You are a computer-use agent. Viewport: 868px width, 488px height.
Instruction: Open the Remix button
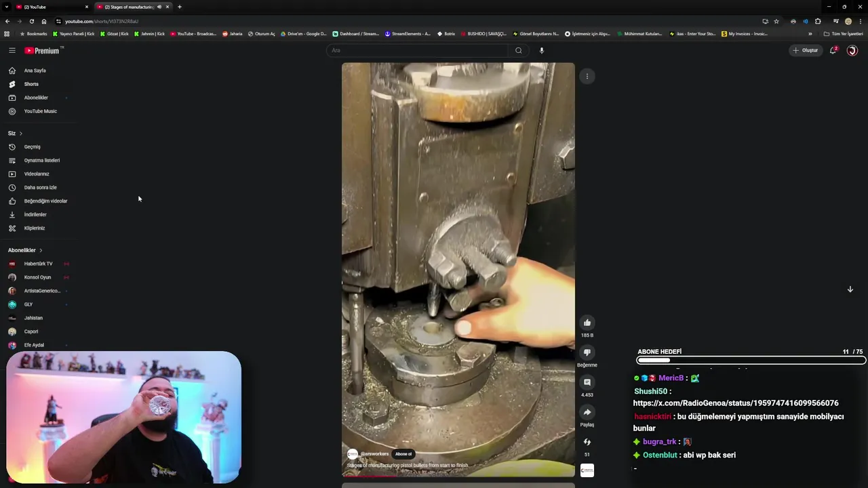point(587,442)
